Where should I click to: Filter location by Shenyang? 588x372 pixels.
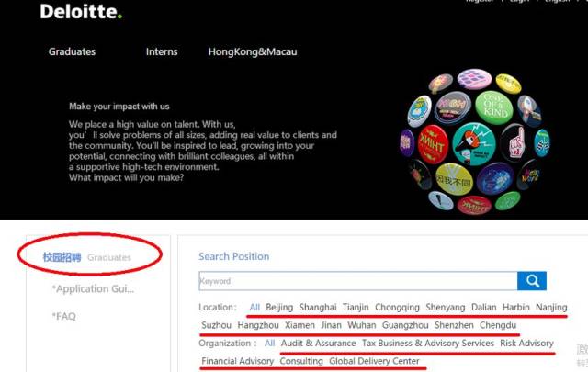(446, 307)
